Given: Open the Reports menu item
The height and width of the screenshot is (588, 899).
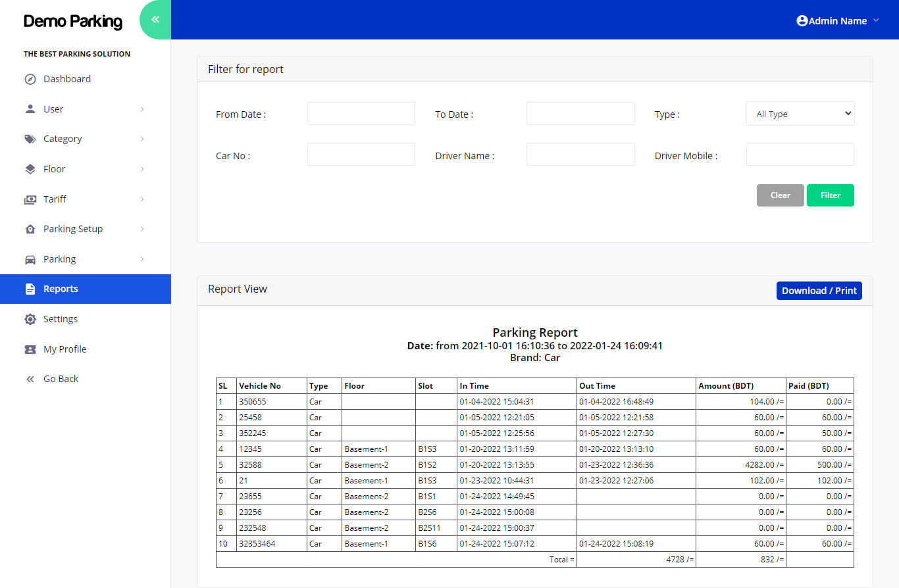Looking at the screenshot, I should click(x=61, y=289).
